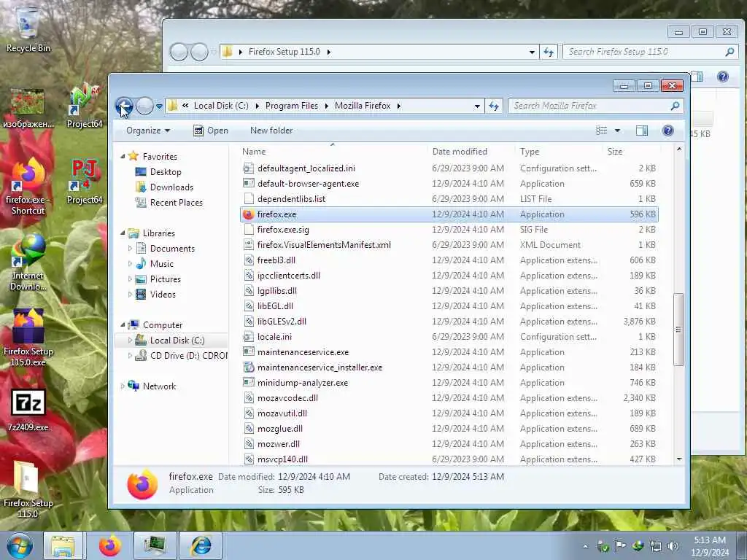Viewport: 747px width, 560px height.
Task: Expand the Local Disk (C:) tree node
Action: (x=130, y=340)
